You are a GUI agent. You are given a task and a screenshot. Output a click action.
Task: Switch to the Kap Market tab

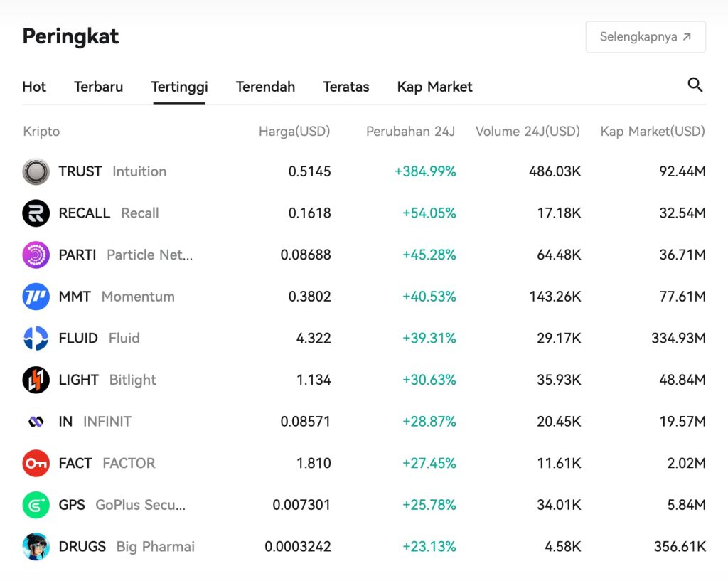tap(434, 86)
